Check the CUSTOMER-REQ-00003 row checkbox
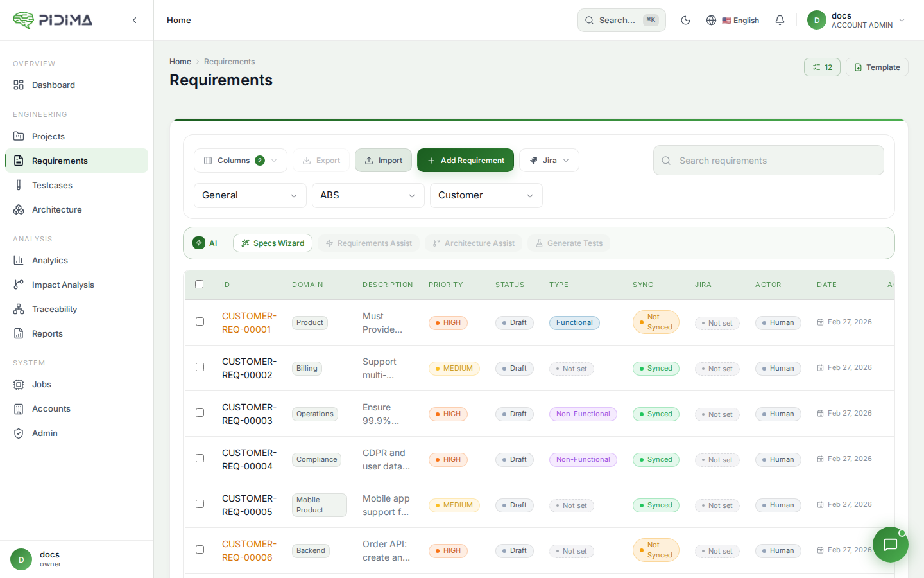Screen dimensions: 924x578 (200, 412)
